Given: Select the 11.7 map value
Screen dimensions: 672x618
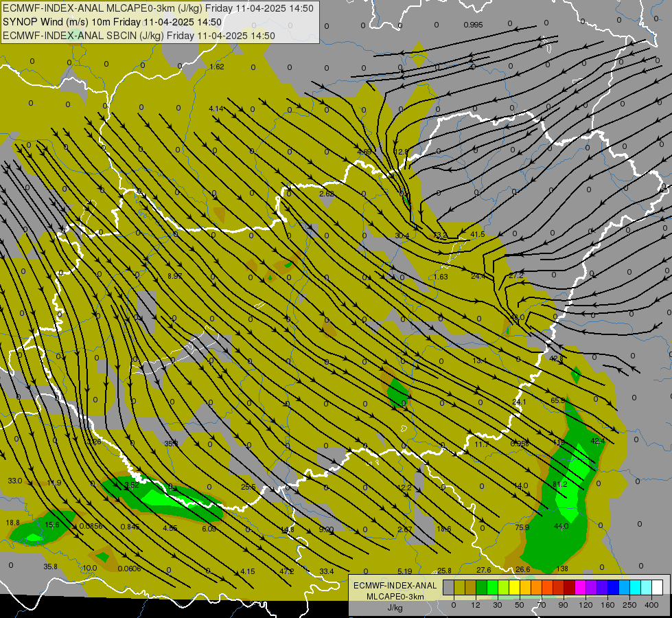Looking at the screenshot, I should pyautogui.click(x=481, y=444).
